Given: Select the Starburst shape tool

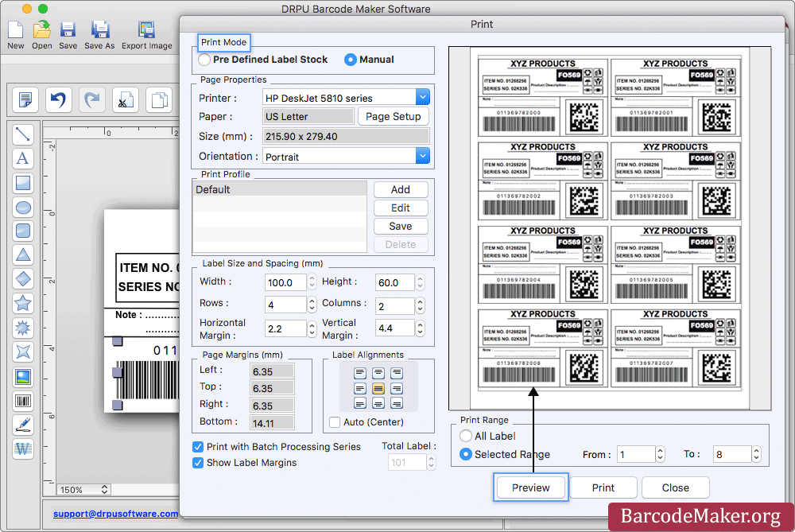Looking at the screenshot, I should point(23,328).
